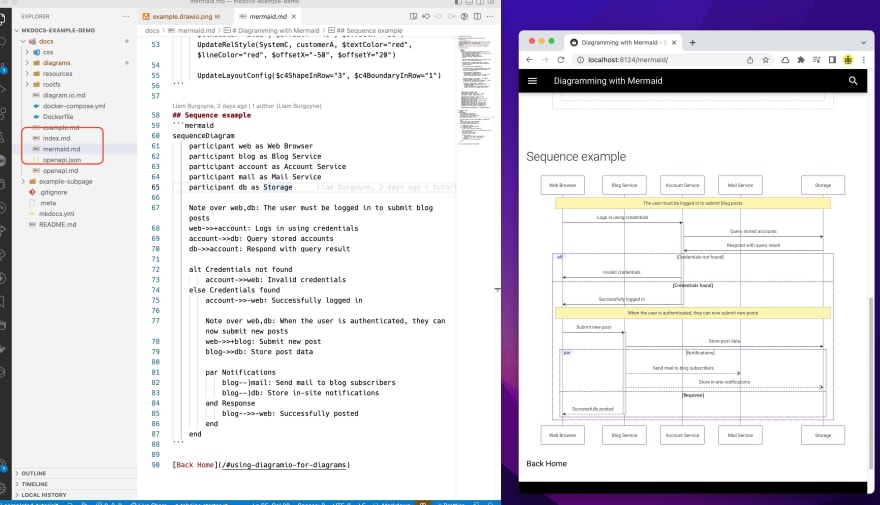Click Open Changes icon in editor toolbar

click(x=426, y=16)
